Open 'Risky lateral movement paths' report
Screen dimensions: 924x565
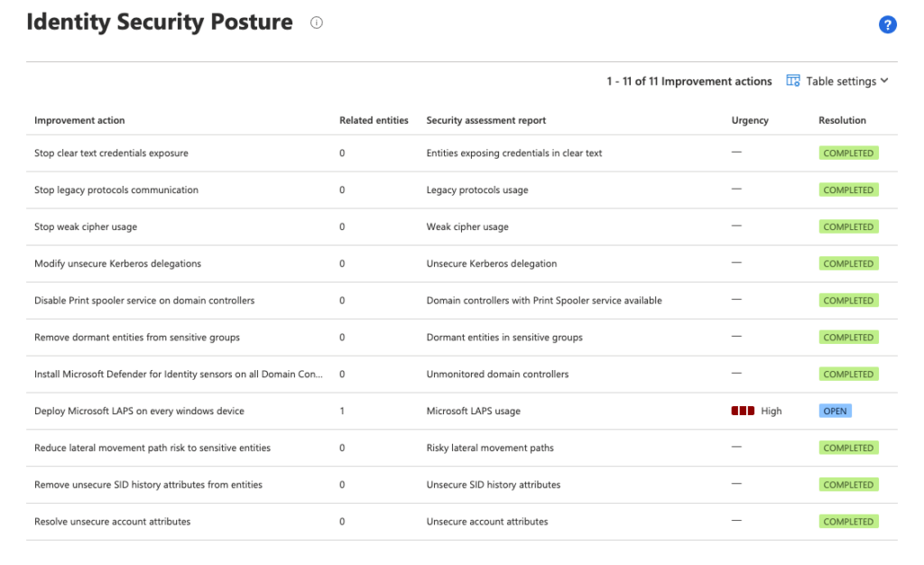point(490,447)
